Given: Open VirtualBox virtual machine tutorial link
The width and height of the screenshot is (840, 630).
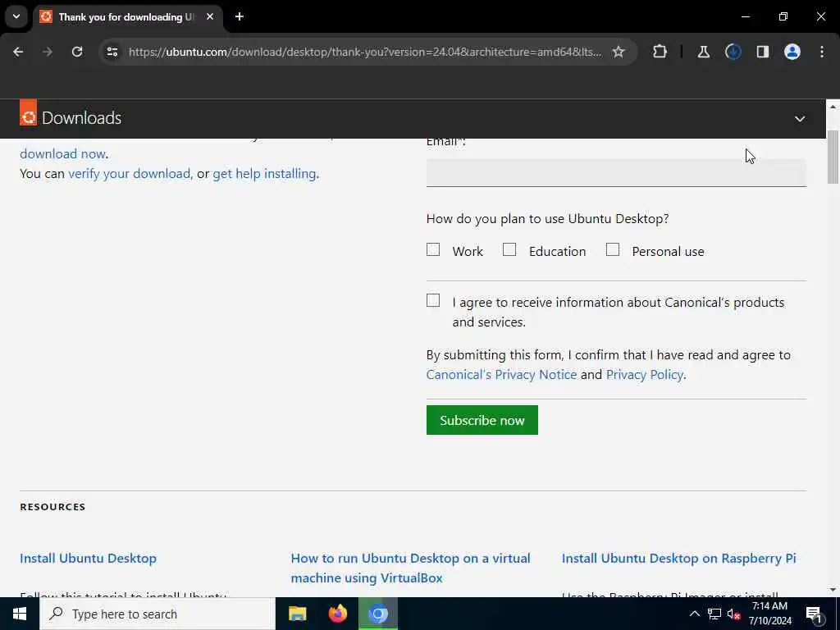Looking at the screenshot, I should point(410,568).
